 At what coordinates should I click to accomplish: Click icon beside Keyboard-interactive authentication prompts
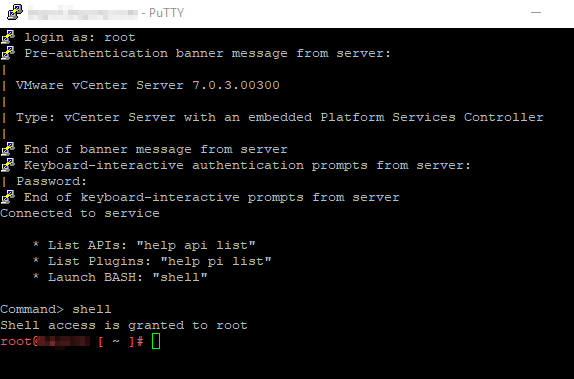[8, 165]
